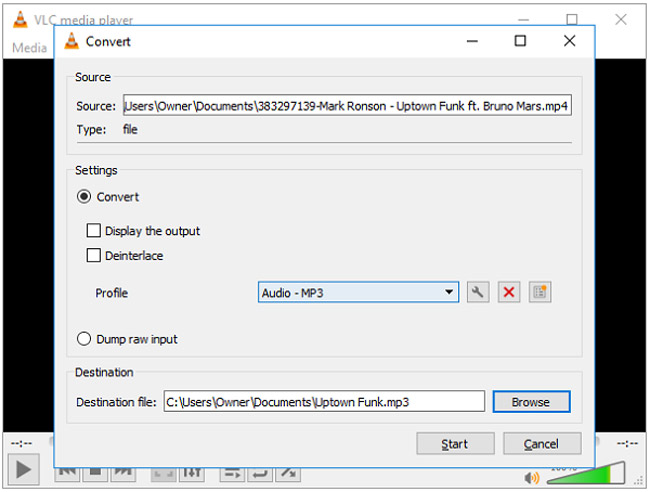Open the Media menu in VLC window
Image resolution: width=650 pixels, height=492 pixels.
click(x=29, y=48)
